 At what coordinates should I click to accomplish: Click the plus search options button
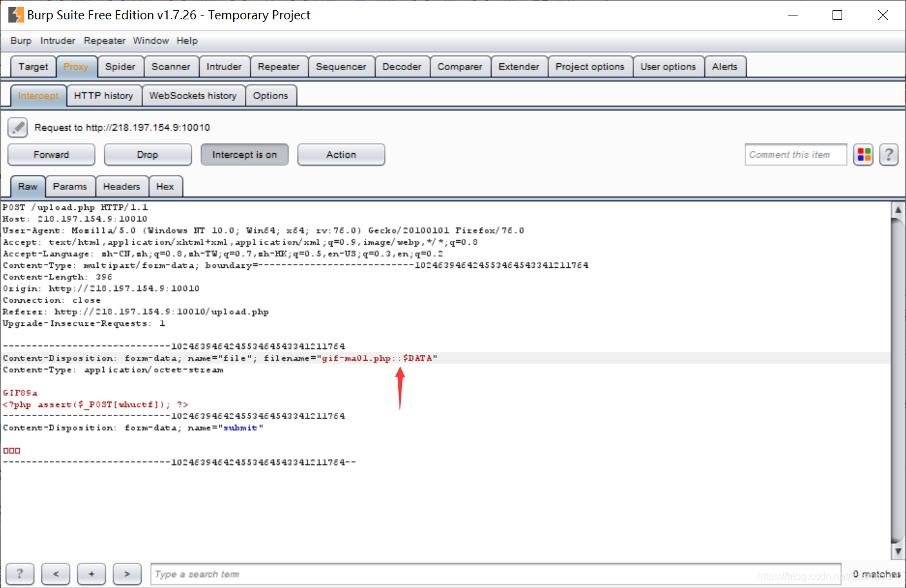92,574
